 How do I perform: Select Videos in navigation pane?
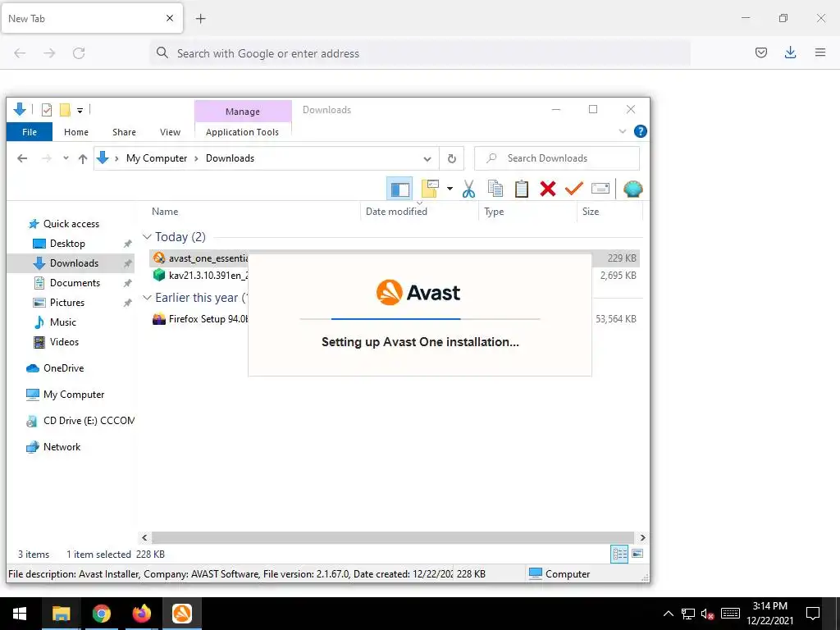64,342
